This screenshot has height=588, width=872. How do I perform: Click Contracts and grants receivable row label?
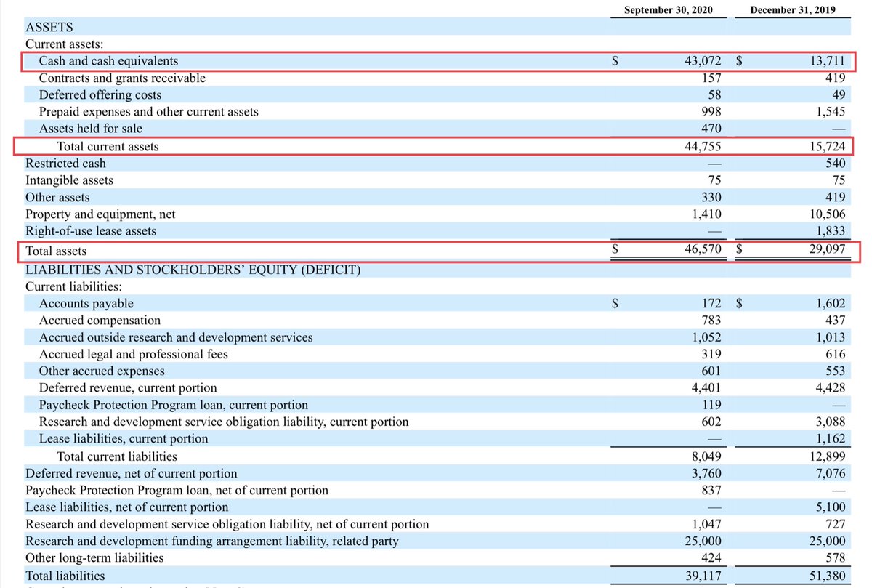point(122,78)
